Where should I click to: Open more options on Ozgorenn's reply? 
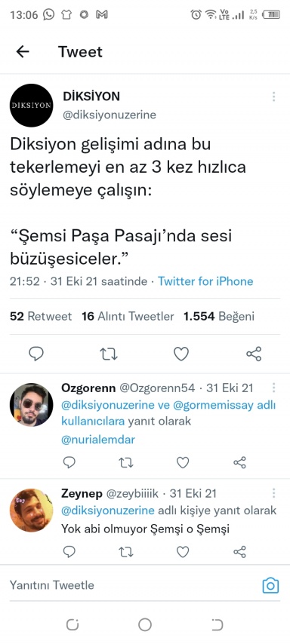point(273,388)
